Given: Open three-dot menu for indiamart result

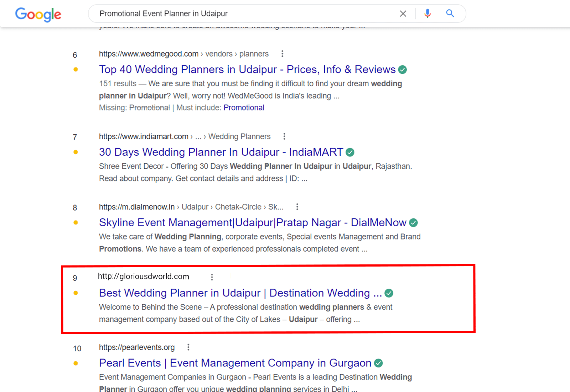Looking at the screenshot, I should 284,136.
